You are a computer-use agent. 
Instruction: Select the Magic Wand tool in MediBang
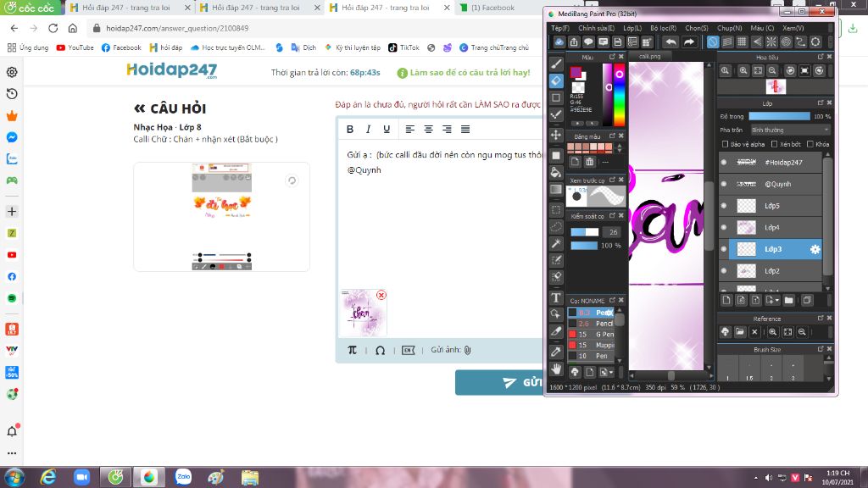click(x=556, y=243)
